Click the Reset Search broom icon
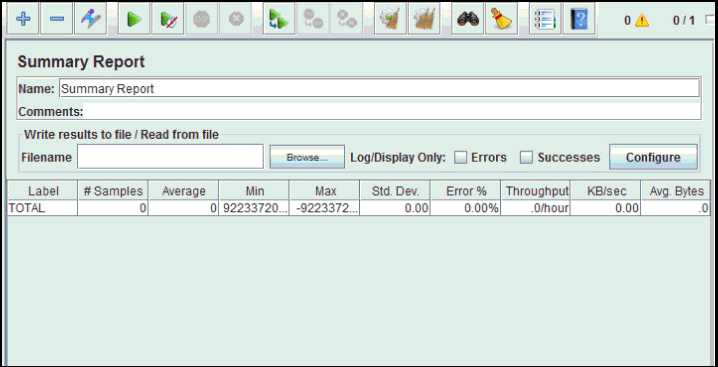The height and width of the screenshot is (367, 718). 501,19
